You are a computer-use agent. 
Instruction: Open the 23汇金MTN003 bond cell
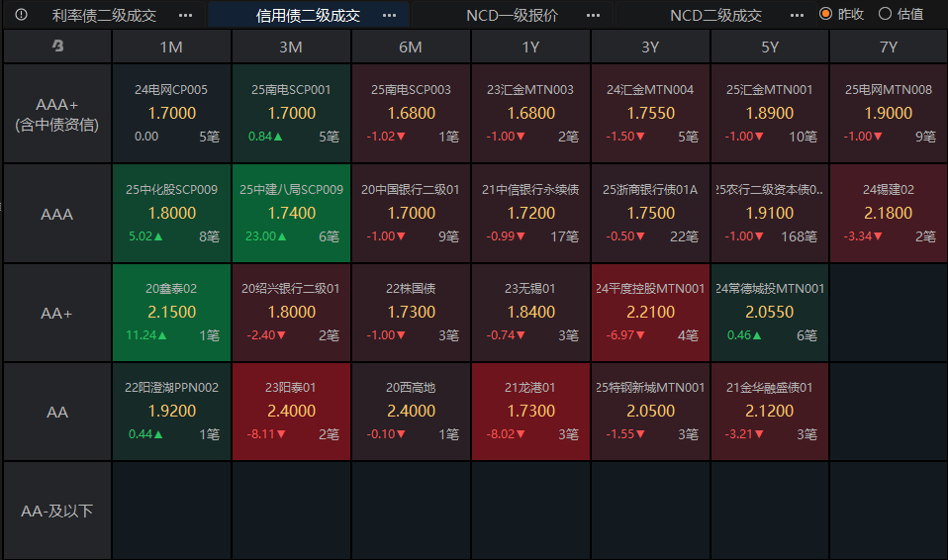[x=530, y=114]
